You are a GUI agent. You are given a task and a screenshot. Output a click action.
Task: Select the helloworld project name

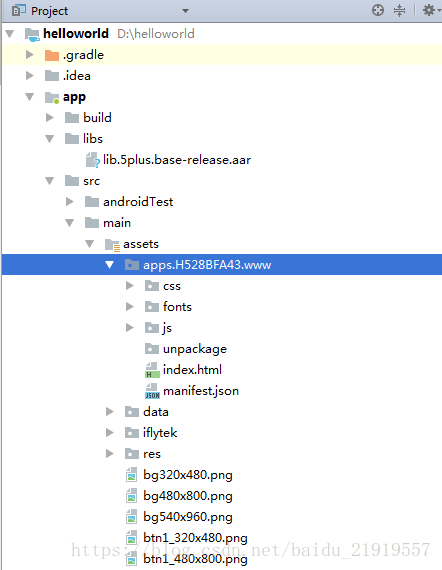76,33
